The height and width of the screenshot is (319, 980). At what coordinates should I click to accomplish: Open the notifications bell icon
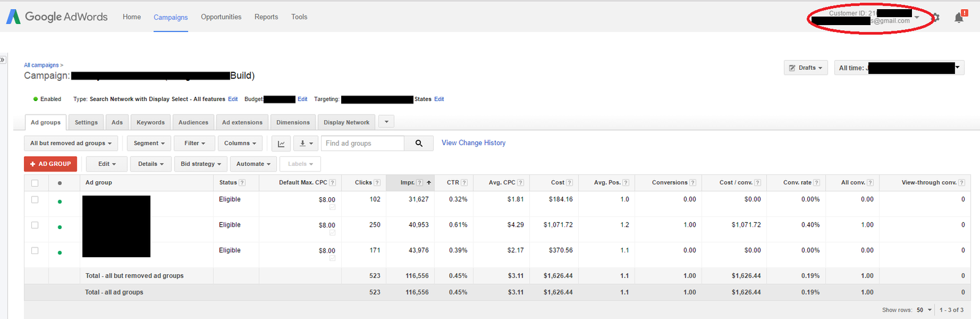959,18
